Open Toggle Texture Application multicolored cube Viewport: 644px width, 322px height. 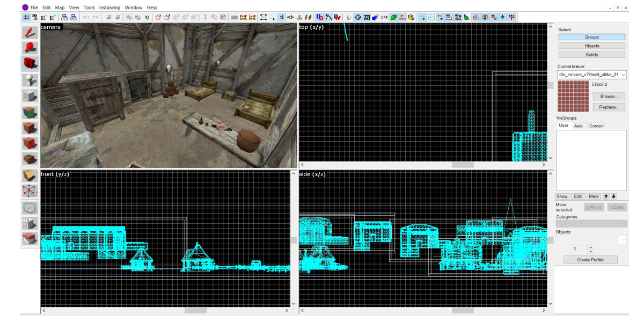pos(29,113)
